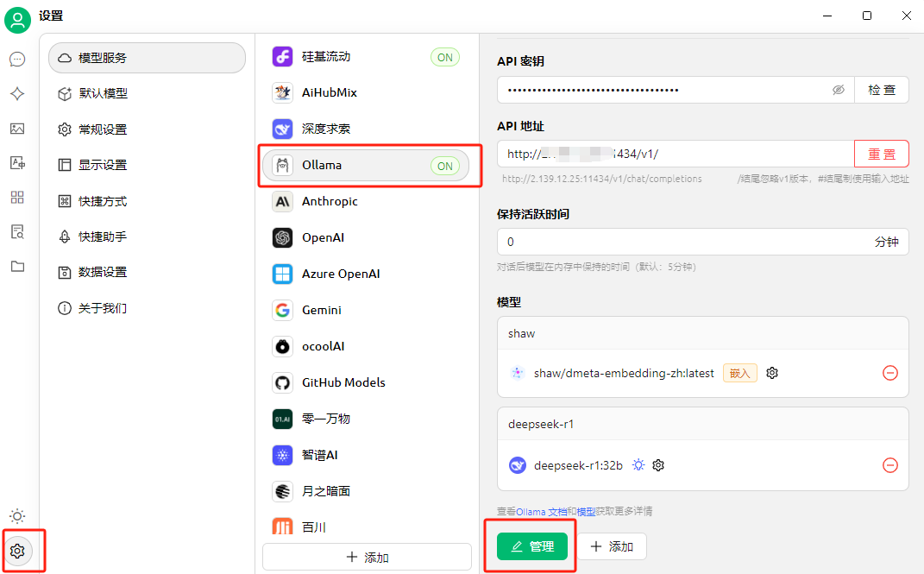Select the GitHub Models provider

pyautogui.click(x=366, y=382)
